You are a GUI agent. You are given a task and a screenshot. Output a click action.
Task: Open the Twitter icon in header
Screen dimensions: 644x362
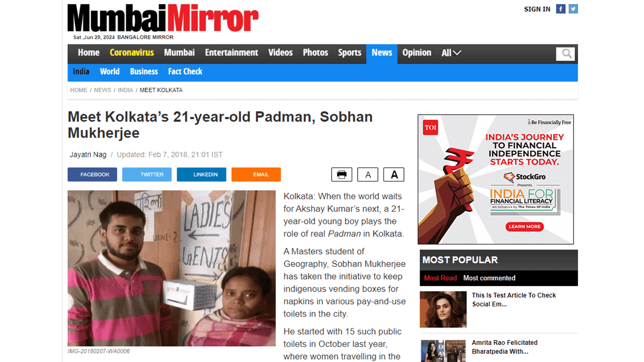pyautogui.click(x=573, y=9)
